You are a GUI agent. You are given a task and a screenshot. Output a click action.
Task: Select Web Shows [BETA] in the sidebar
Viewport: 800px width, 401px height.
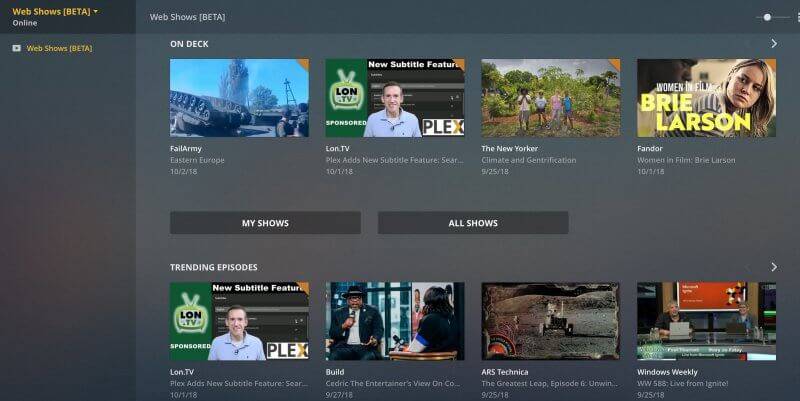pos(59,48)
